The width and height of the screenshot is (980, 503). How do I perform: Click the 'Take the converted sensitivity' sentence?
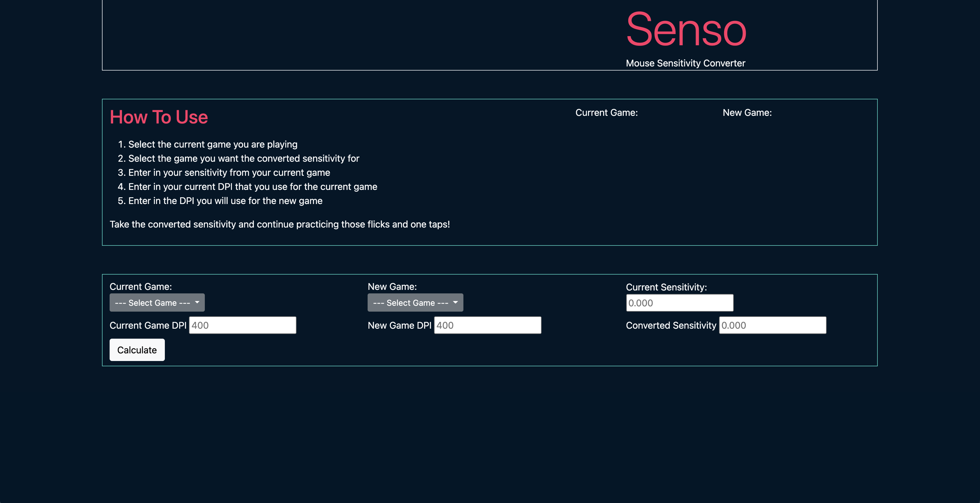(x=280, y=224)
